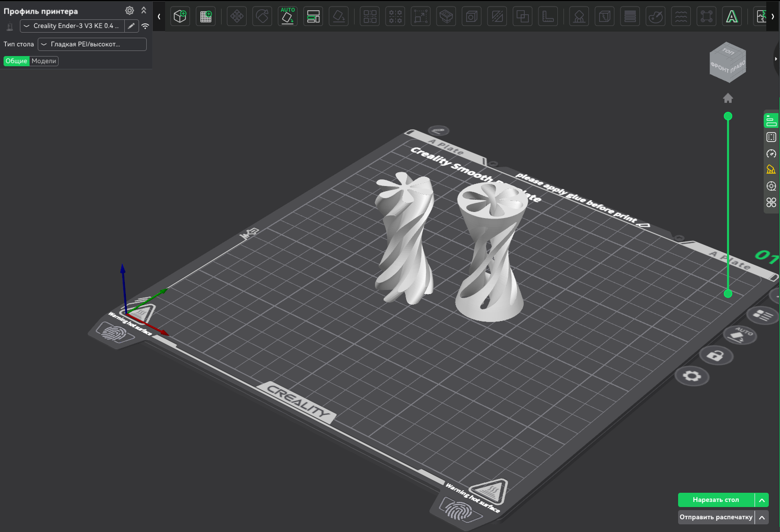Select the Support painting tool
Image resolution: width=780 pixels, height=532 pixels.
(x=579, y=16)
